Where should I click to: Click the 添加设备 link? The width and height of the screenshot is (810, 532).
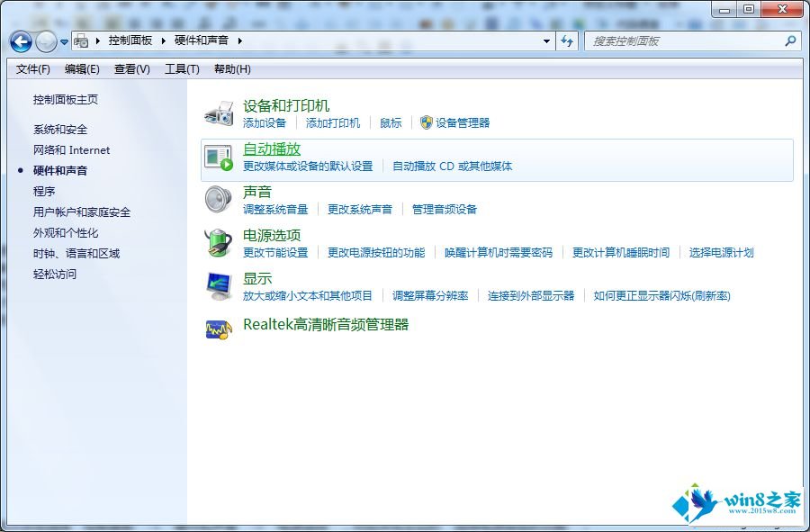265,123
